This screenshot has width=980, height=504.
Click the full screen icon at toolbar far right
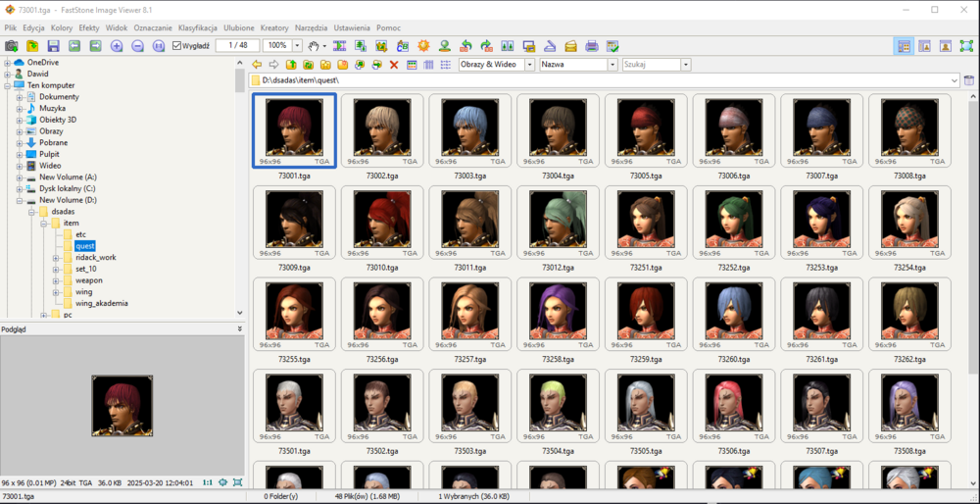[x=966, y=46]
